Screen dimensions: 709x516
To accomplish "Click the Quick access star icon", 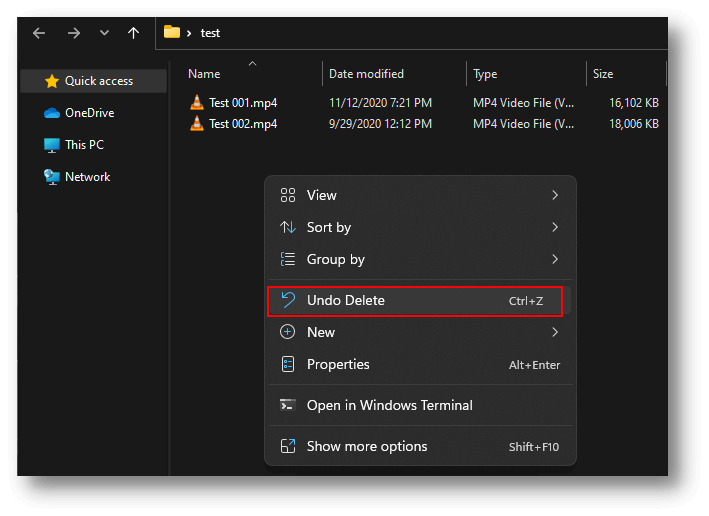I will point(52,81).
